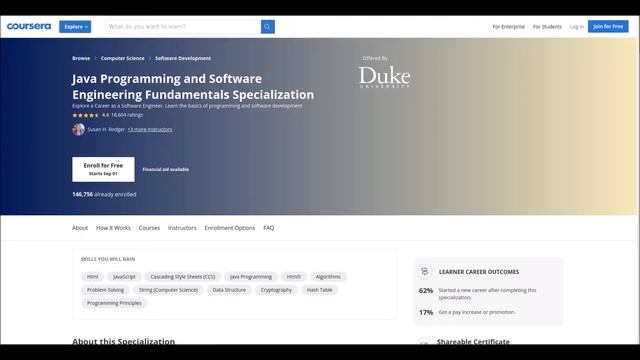Screen dimensions: 640x360
Task: Go to Software Development breadcrumb
Action: tap(183, 58)
